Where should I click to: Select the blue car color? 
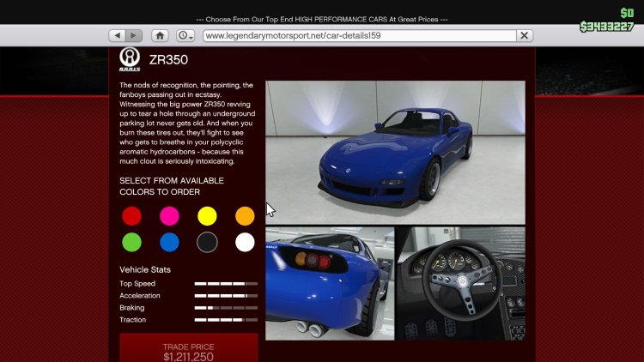(169, 242)
